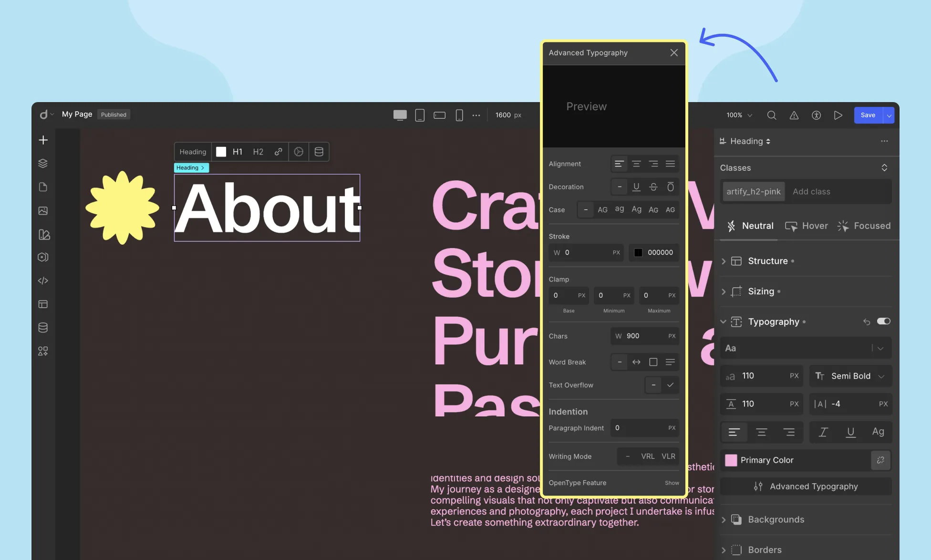Viewport: 931px width, 560px height.
Task: Open the accessibility icon in top bar
Action: click(x=816, y=115)
